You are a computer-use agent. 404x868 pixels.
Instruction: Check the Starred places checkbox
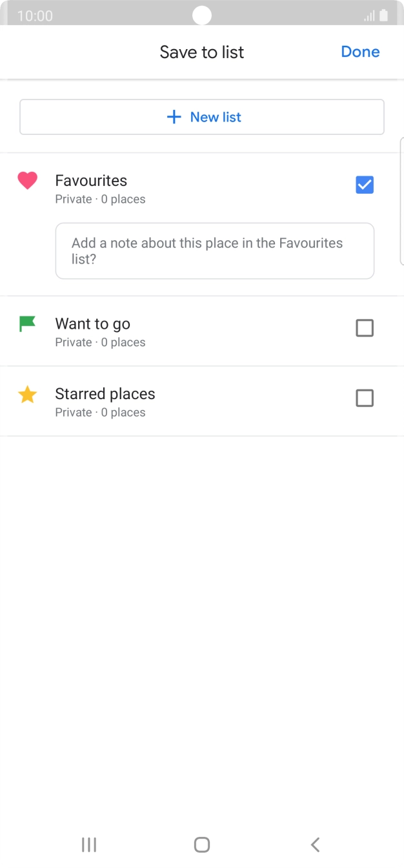[365, 398]
